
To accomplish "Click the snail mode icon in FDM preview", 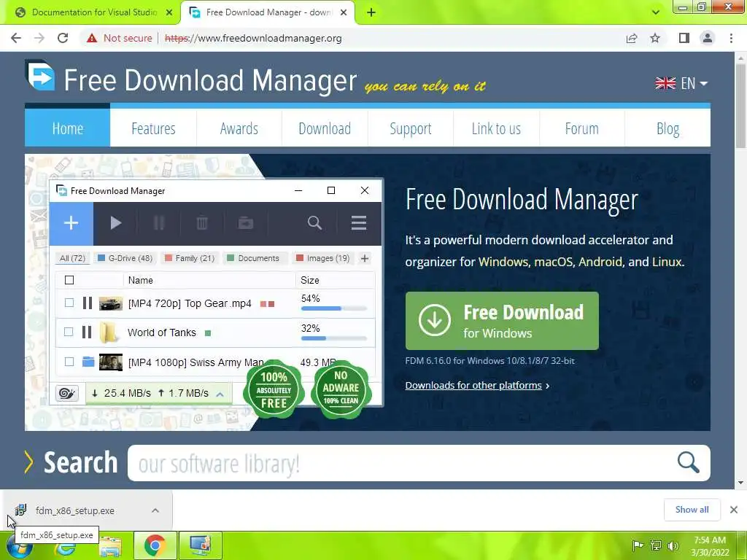I will [x=67, y=393].
